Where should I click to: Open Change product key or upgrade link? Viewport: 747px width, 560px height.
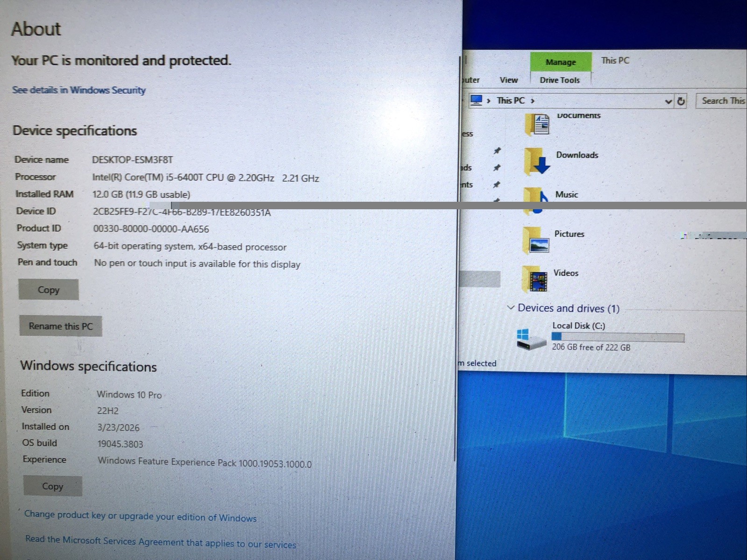coord(140,516)
